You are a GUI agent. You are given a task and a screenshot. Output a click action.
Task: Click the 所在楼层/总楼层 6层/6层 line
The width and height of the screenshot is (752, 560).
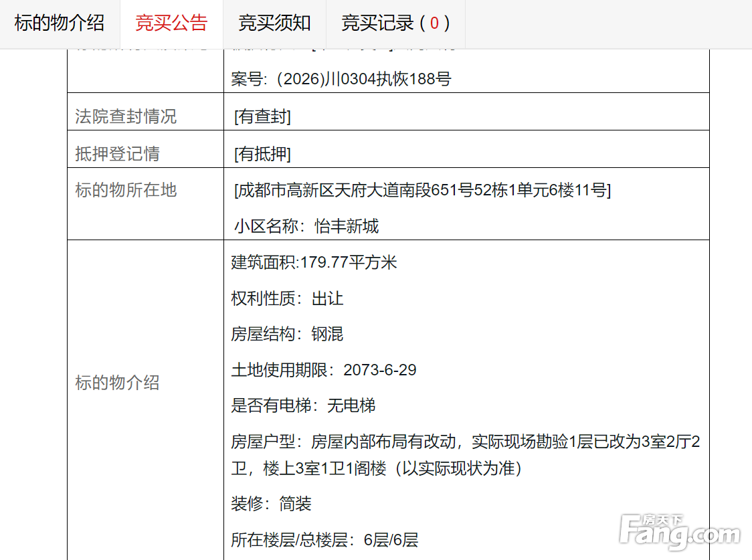click(324, 540)
